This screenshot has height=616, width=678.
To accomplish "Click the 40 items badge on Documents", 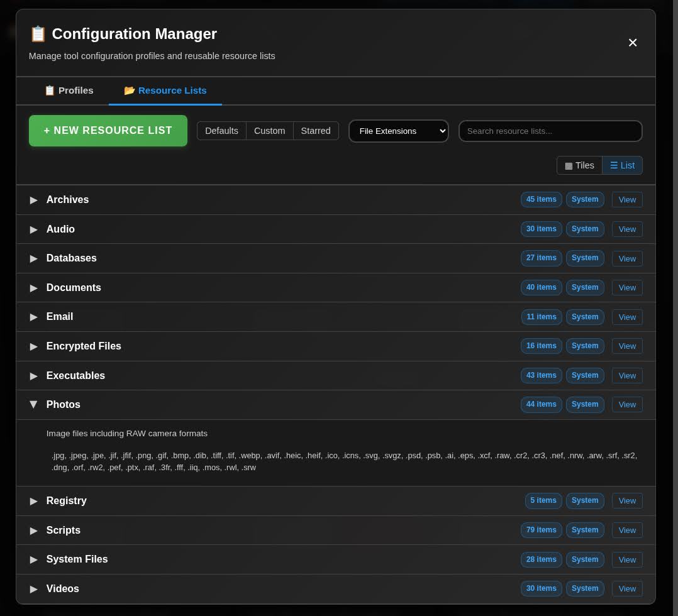I will click(x=541, y=287).
